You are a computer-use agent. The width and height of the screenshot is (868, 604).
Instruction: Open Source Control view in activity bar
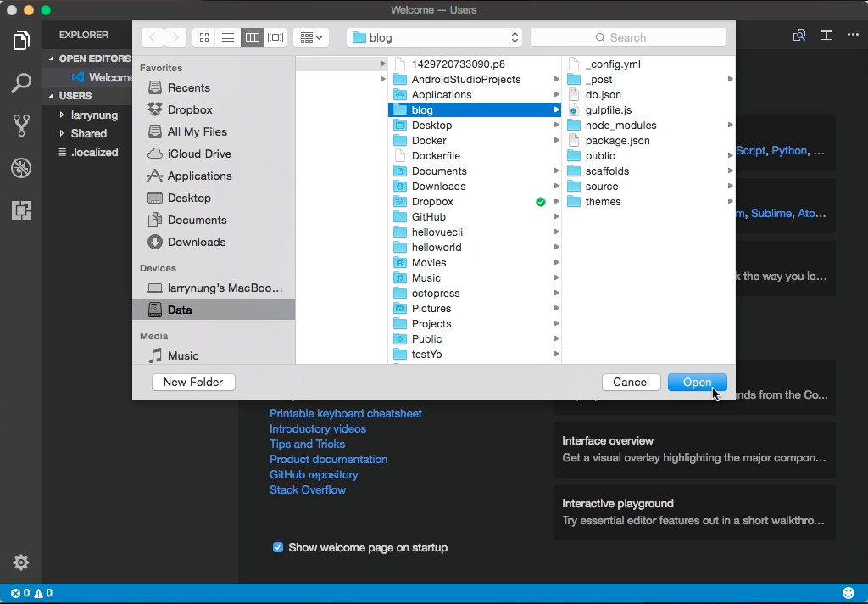pyautogui.click(x=21, y=126)
